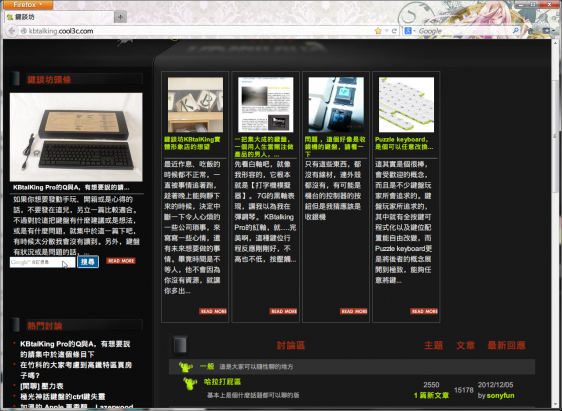Open the KBtalKing實體形象店 card thumbnail

pos(195,105)
